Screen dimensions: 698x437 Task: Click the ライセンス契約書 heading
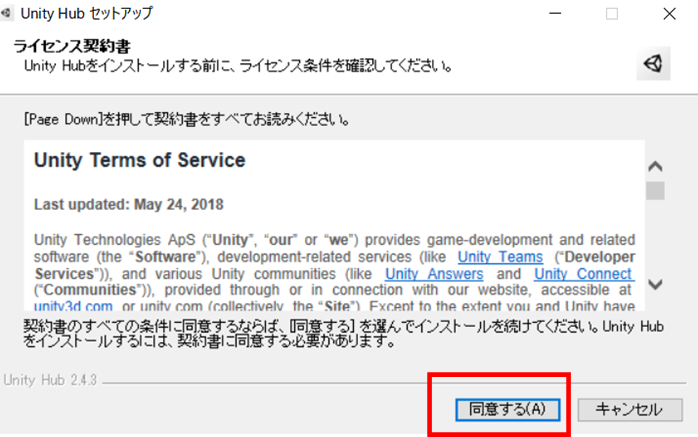[72, 46]
